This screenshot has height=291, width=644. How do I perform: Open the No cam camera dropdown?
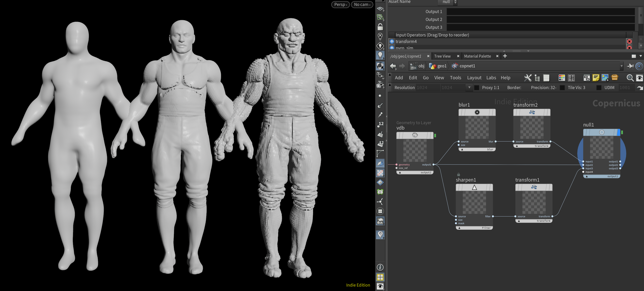pyautogui.click(x=362, y=4)
